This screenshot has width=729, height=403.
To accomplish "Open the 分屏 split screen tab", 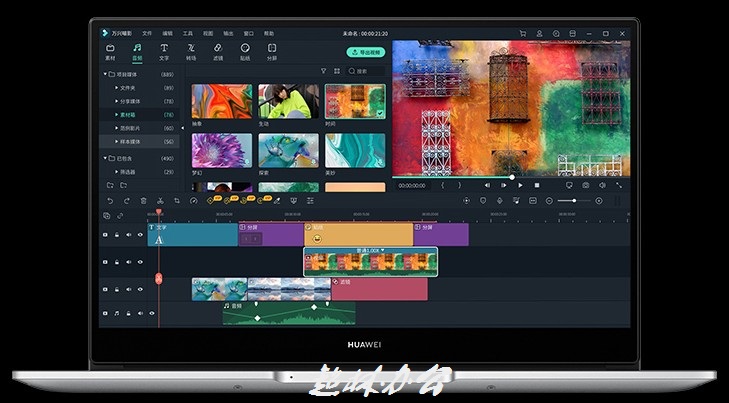I will click(x=272, y=52).
